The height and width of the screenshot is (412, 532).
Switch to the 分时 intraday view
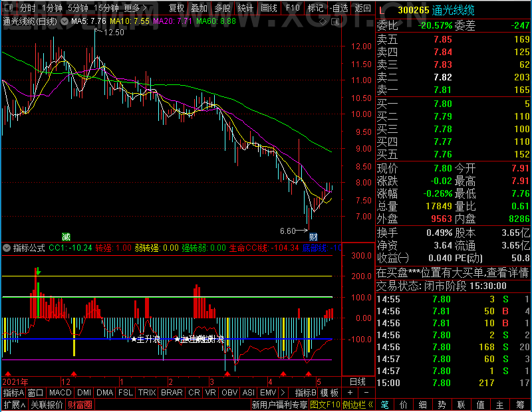(x=27, y=8)
